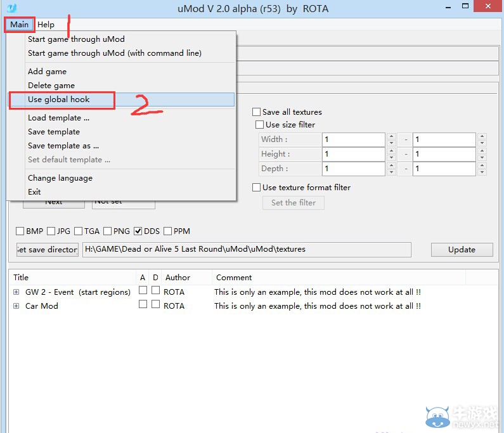The height and width of the screenshot is (433, 504).
Task: Open the Main menu
Action: (x=19, y=25)
